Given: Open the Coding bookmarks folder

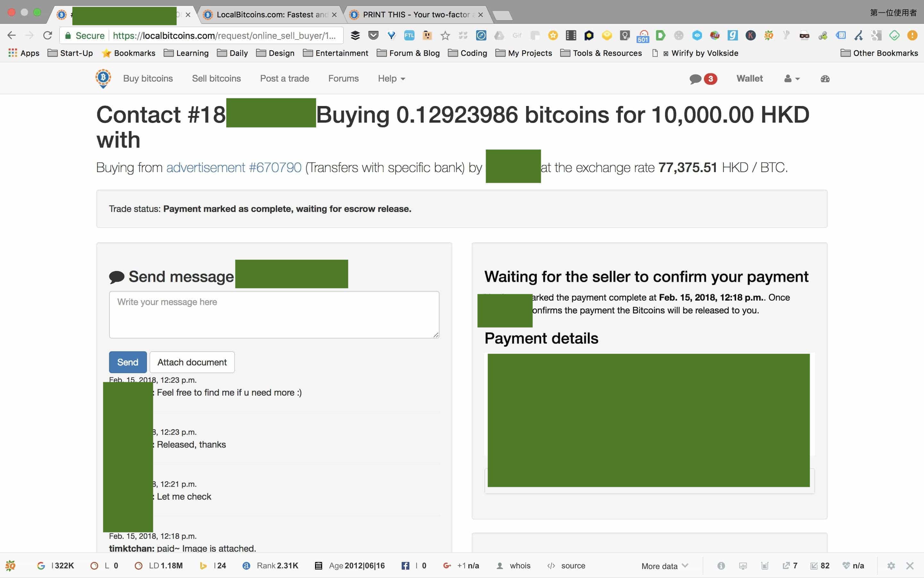Looking at the screenshot, I should [x=468, y=53].
